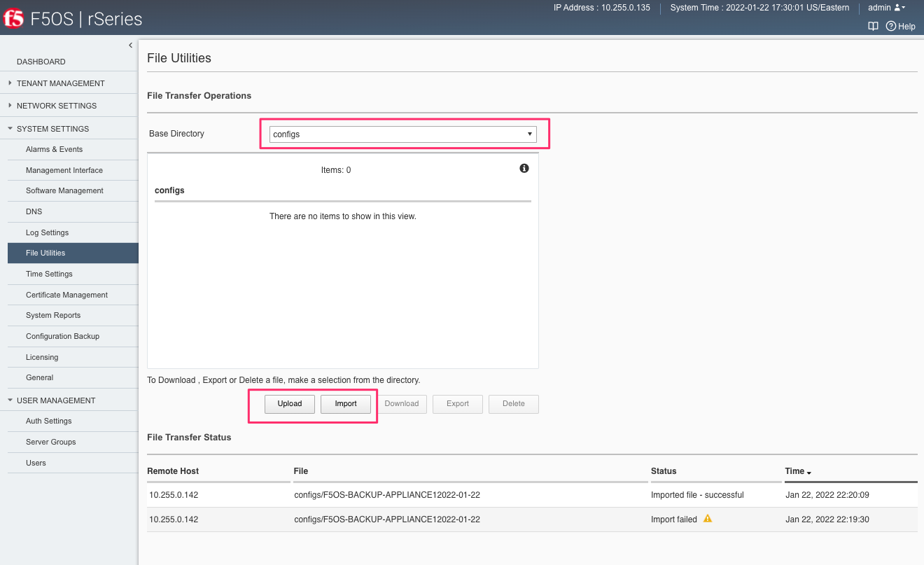Click the Jan 22, 2022 22:19:30 timestamp
Screen dimensions: 924x565
tap(827, 519)
